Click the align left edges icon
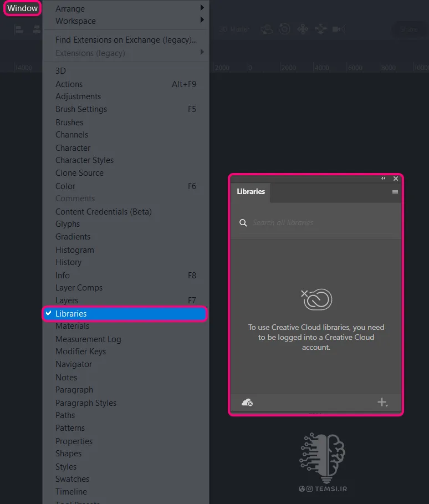Screen dimensions: 429x504 [x=19, y=29]
